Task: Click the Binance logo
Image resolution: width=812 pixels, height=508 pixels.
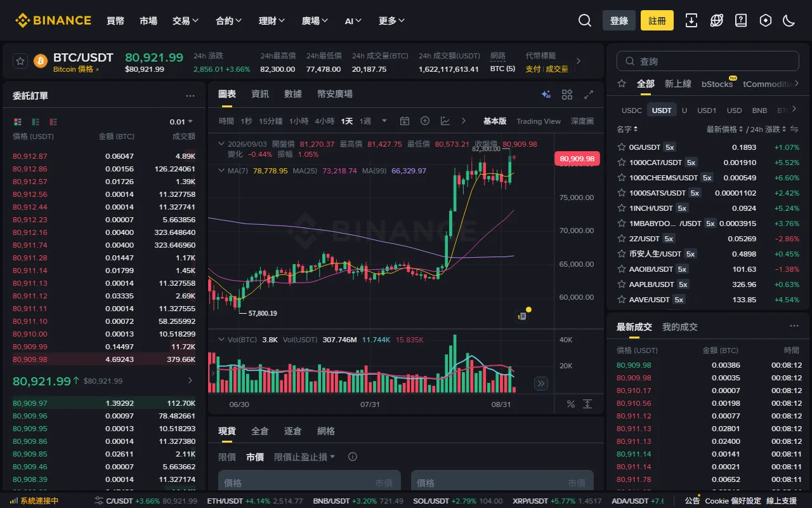Action: [53, 20]
